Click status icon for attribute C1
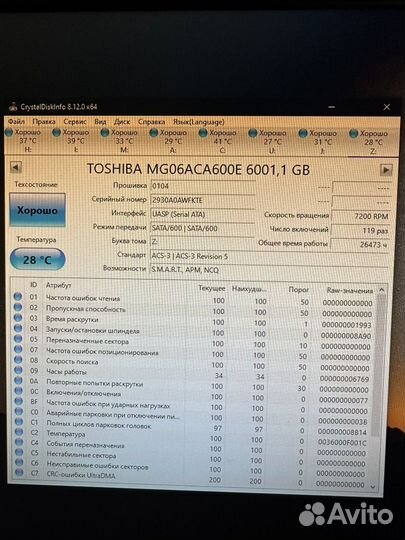405x540 pixels. [x=19, y=422]
